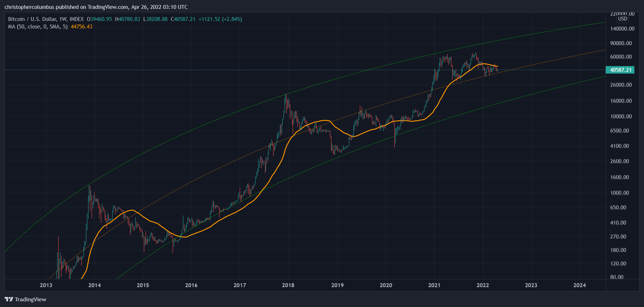Click the open price value O39460.95
The width and height of the screenshot is (644, 307).
point(99,19)
